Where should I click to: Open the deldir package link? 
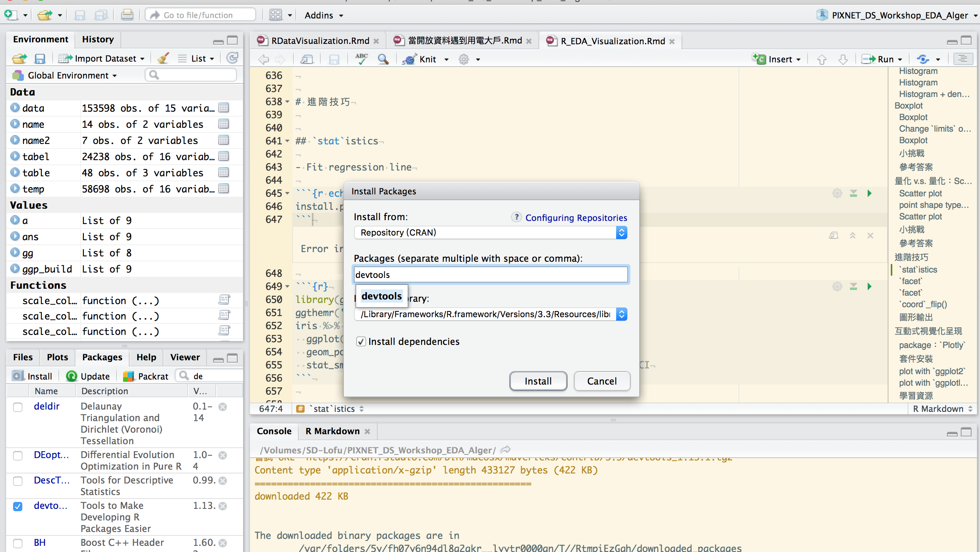47,406
